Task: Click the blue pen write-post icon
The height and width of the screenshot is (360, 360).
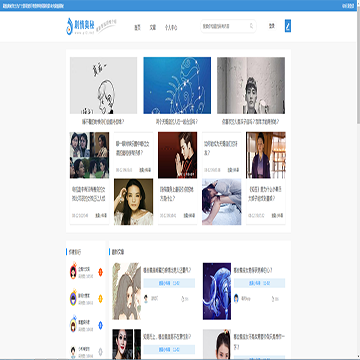Action: click(288, 26)
